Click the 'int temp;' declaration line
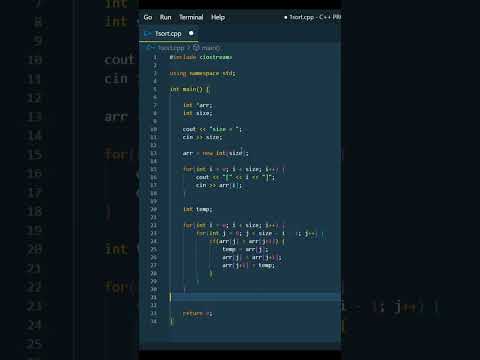This screenshot has height=360, width=480. click(x=198, y=209)
